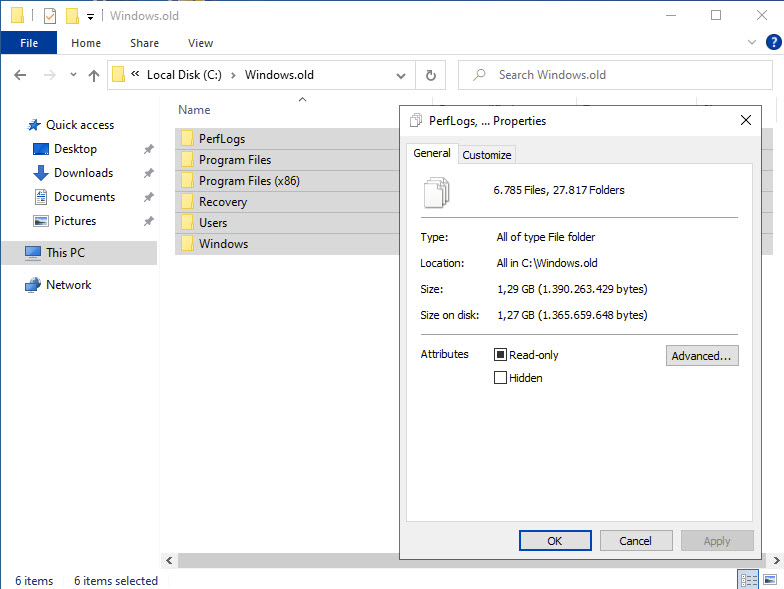Go up one folder level
The image size is (784, 589).
tap(94, 76)
